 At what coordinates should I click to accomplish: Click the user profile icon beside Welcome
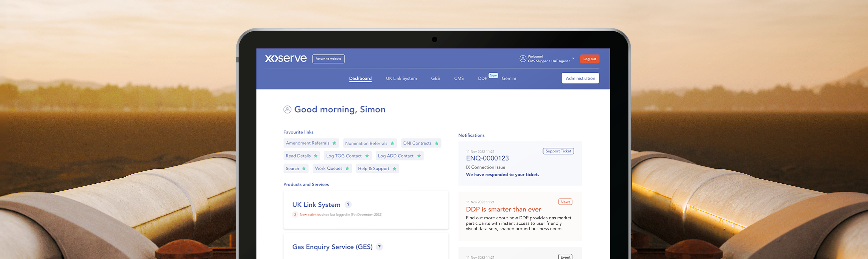523,59
